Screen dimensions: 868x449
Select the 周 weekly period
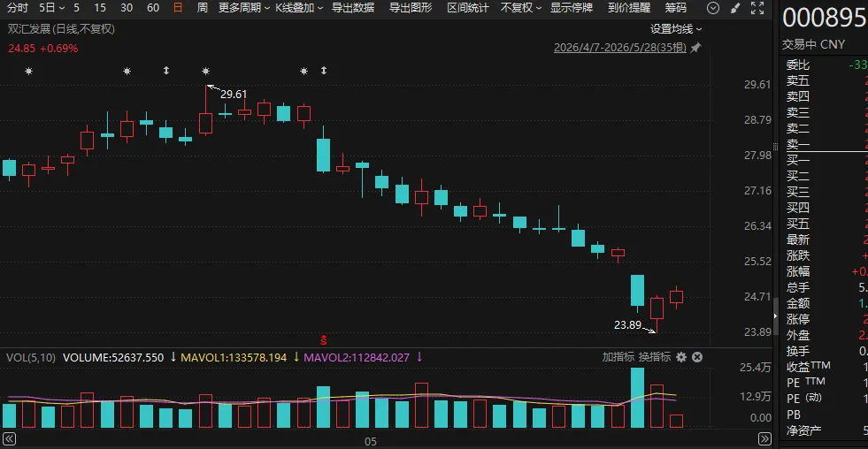[x=203, y=8]
